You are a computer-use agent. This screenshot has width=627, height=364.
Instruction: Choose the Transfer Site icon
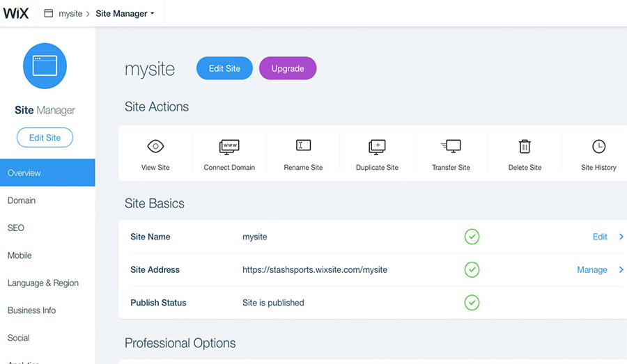(451, 146)
